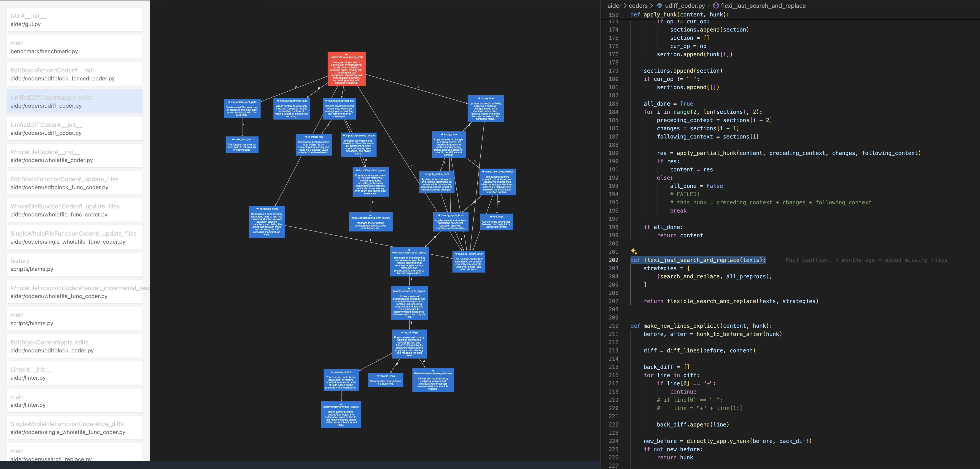Select Linter#__init__ entry in sidebar
Image resolution: width=980 pixels, height=469 pixels.
[x=75, y=373]
